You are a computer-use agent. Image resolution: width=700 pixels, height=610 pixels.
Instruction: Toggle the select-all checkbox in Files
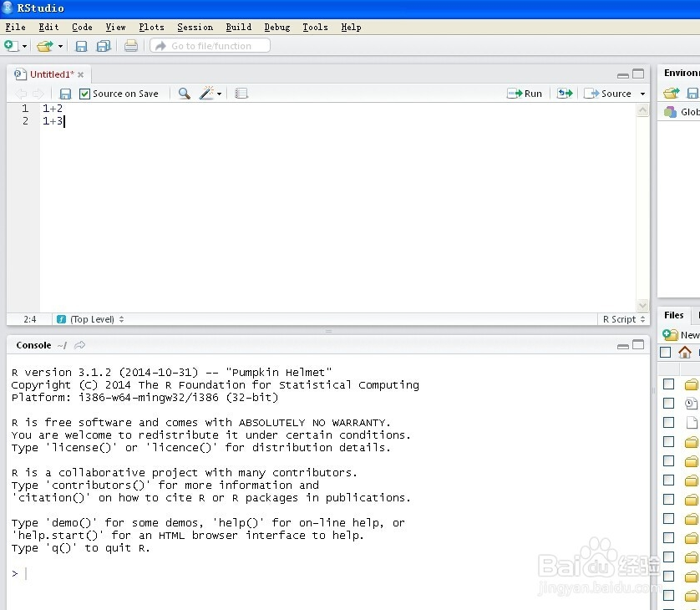(665, 353)
